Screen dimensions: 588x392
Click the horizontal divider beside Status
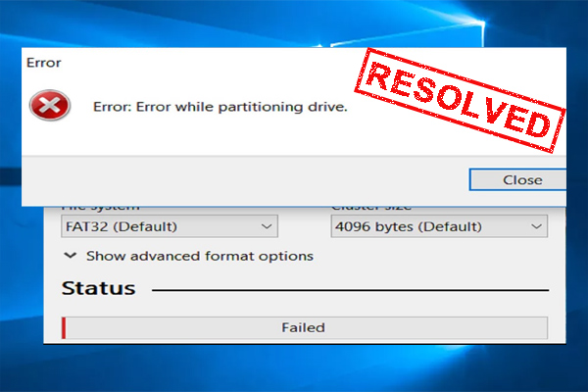[x=350, y=290]
